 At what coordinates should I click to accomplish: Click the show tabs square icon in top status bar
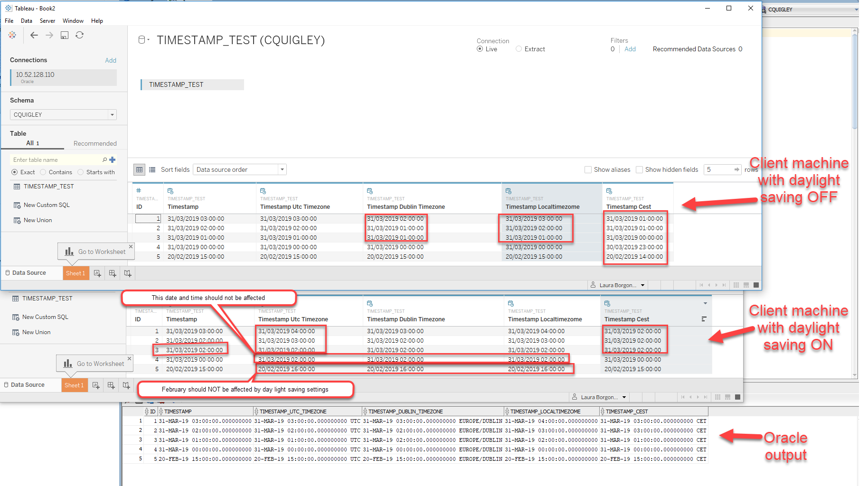pos(756,285)
